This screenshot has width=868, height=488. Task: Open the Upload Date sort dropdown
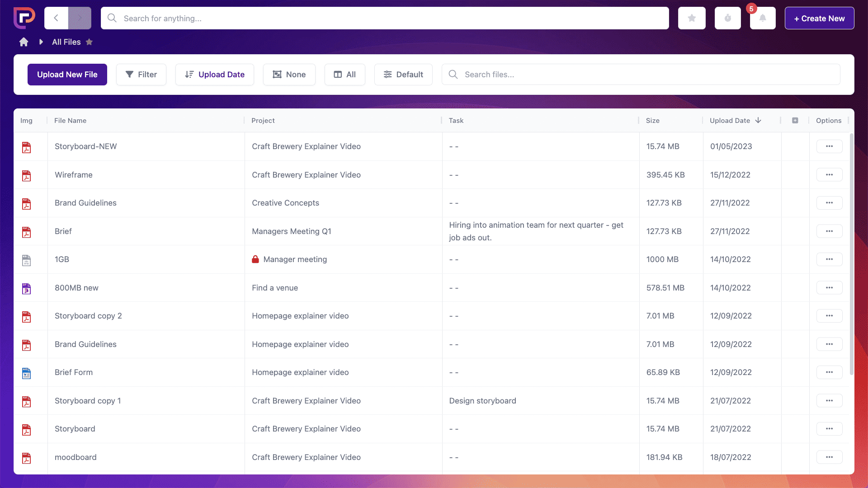[214, 75]
